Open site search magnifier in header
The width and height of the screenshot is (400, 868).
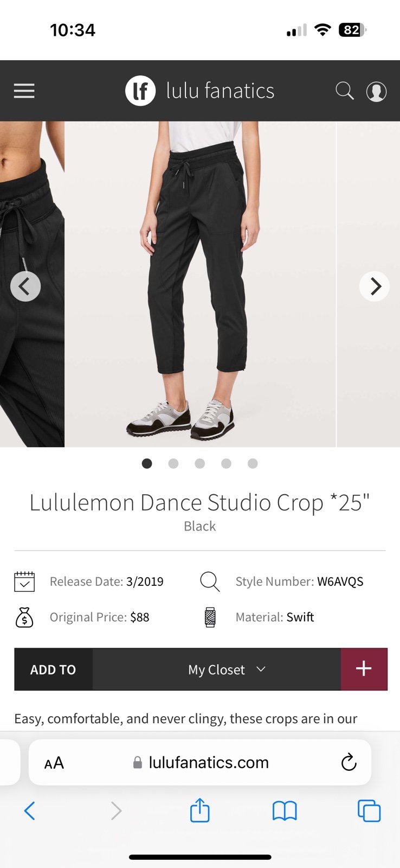345,91
